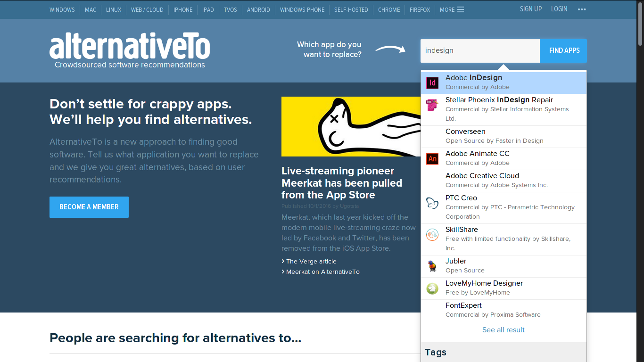The width and height of the screenshot is (644, 362).
Task: Open Meerkat on AlternativeTo link
Action: [x=322, y=271]
